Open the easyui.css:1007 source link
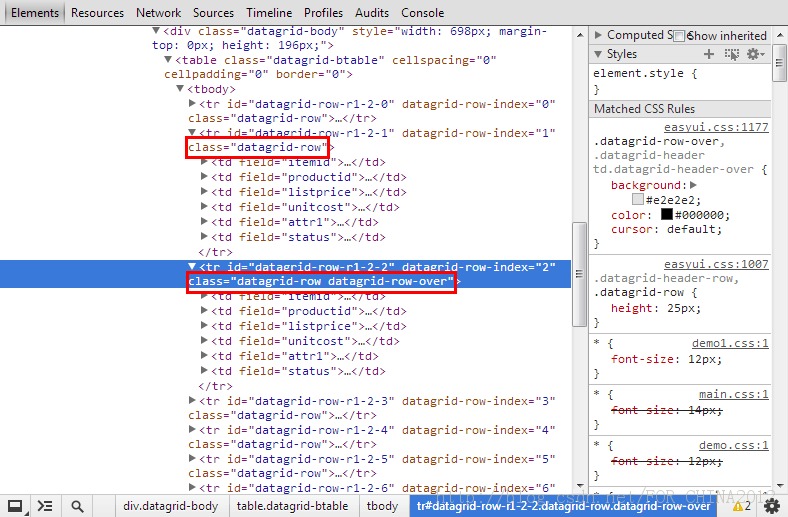Viewport: 788px width, 517px height. pos(716,264)
